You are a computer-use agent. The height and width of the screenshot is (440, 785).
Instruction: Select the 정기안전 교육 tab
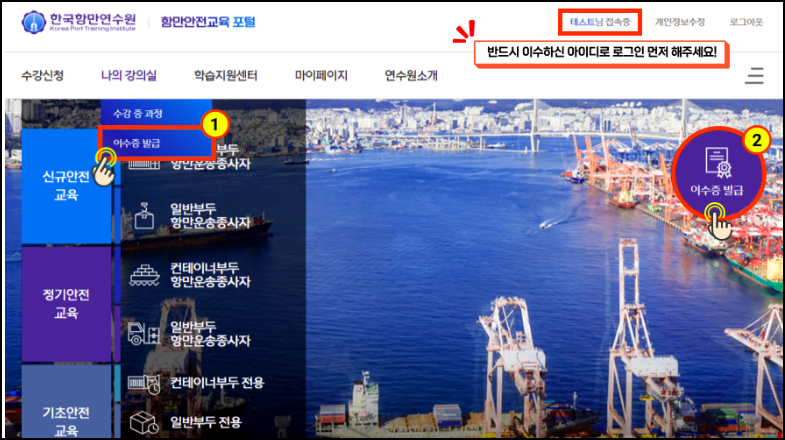coord(66,304)
